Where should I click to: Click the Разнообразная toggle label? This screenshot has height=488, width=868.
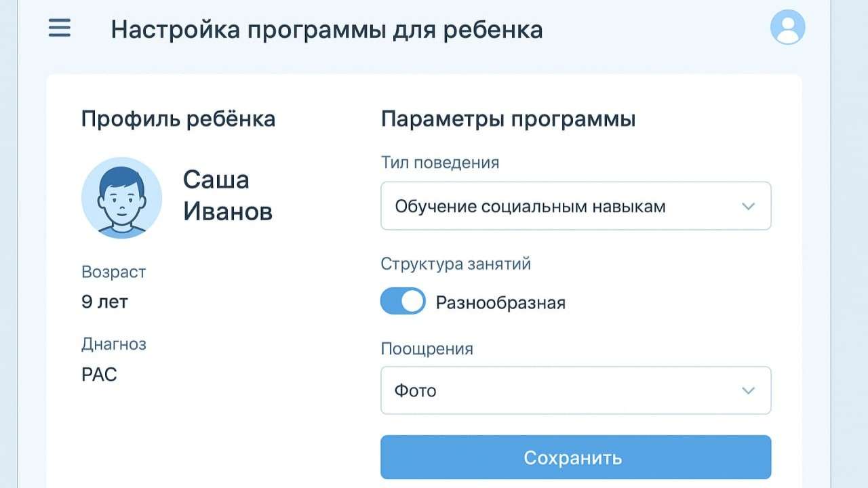point(500,302)
